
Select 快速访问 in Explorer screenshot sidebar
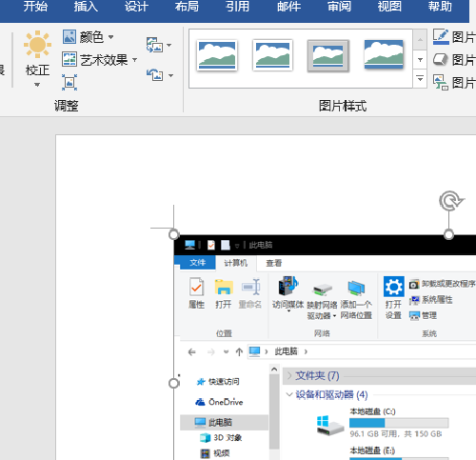[x=218, y=382]
